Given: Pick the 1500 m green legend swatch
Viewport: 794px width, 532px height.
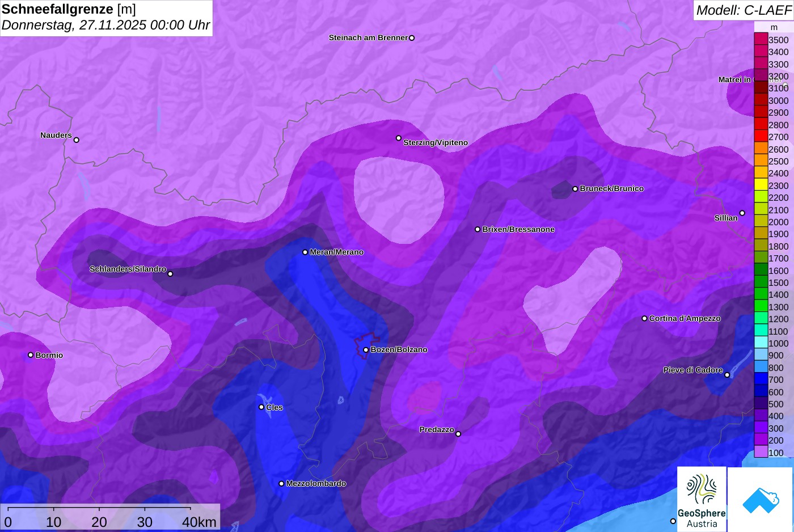Looking at the screenshot, I should [761, 282].
